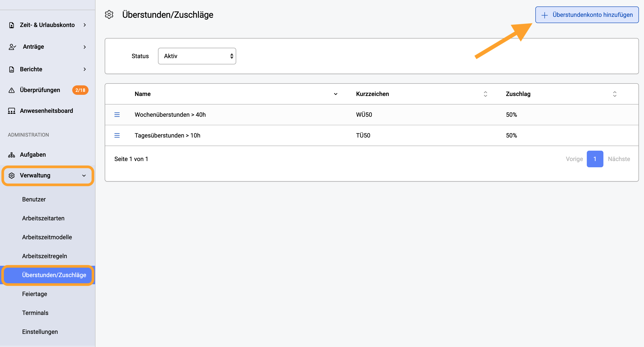644x347 pixels.
Task: Click the Zuschlag column header
Action: (x=518, y=94)
